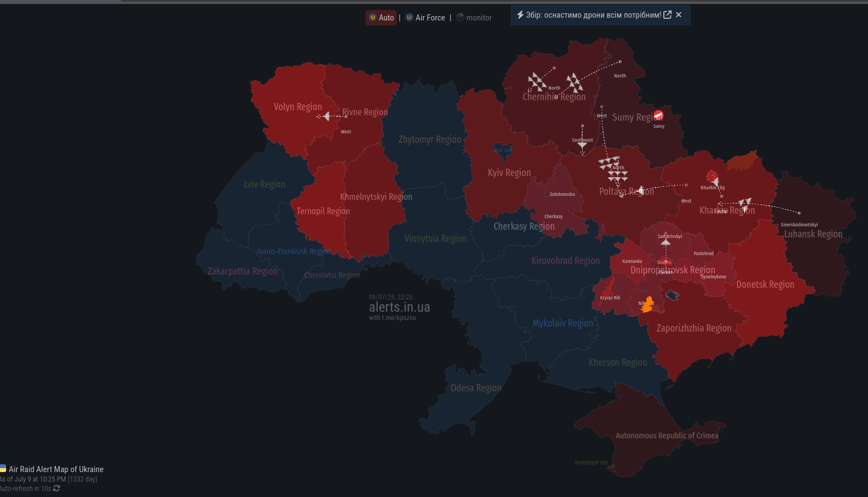Viewport: 868px width, 497px height.
Task: Select the Auto mode button
Action: click(x=381, y=18)
